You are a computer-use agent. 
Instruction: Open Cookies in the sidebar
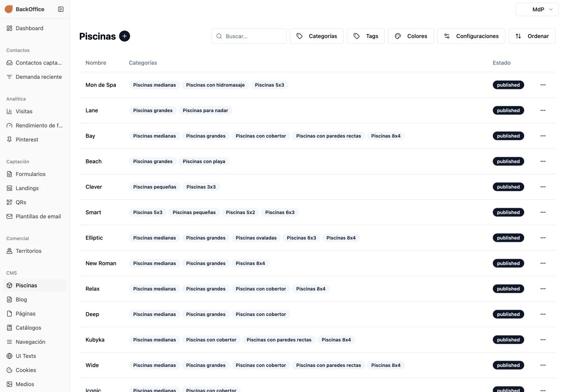point(35,370)
